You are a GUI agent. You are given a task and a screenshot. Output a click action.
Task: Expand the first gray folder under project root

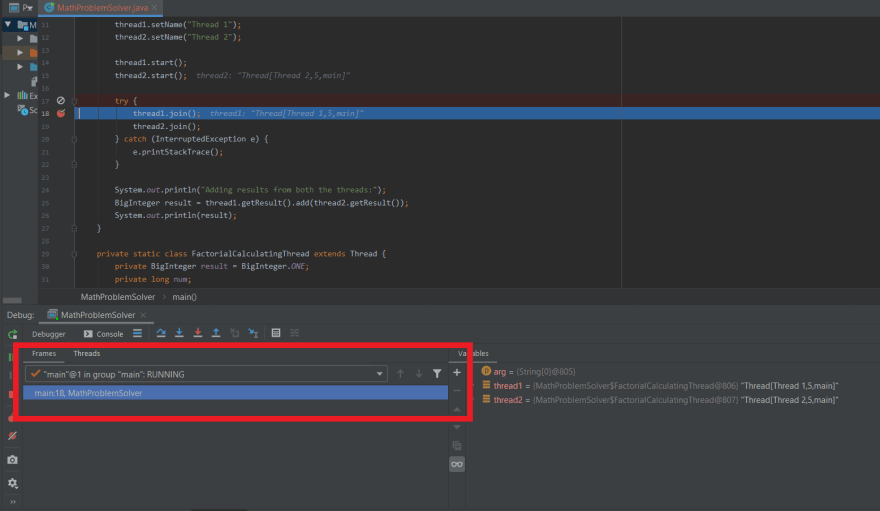tap(20, 38)
